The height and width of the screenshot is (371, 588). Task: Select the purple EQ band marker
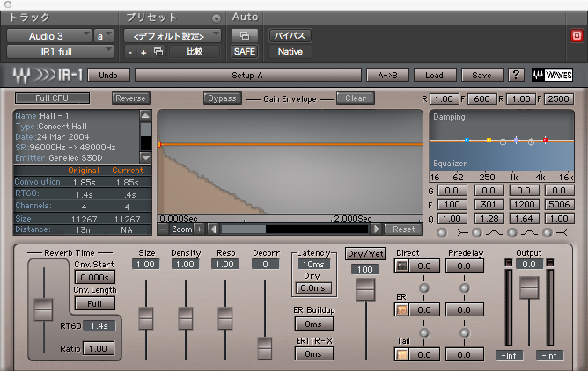[x=517, y=141]
